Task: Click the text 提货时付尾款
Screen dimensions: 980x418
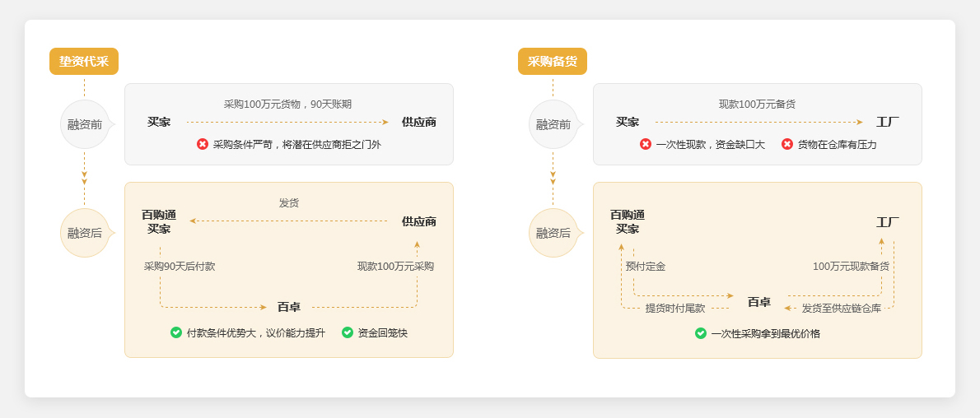Action: coord(675,308)
